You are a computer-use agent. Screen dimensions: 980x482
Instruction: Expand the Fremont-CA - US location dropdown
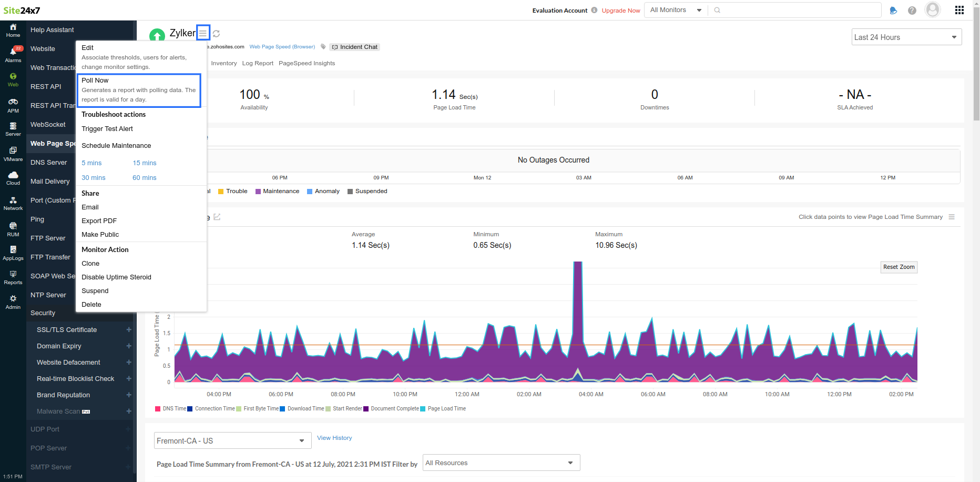click(x=232, y=441)
